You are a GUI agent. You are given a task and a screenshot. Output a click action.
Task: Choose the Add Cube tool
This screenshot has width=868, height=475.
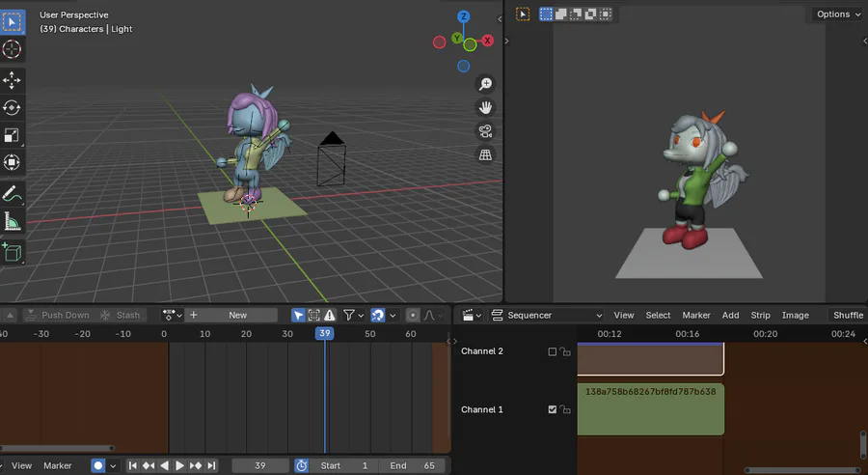pyautogui.click(x=12, y=252)
